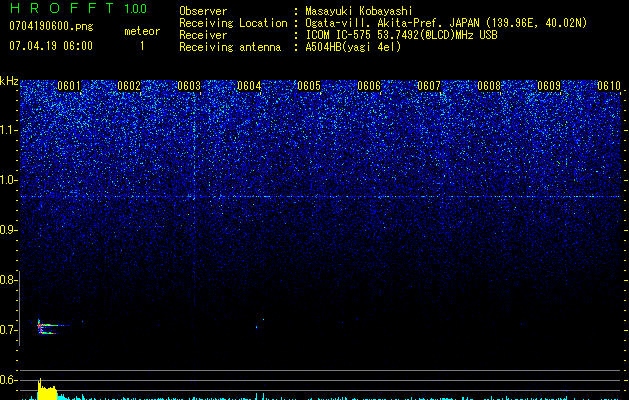629x400 pixels.
Task: Select the filename 0704190600.png
Action: coord(51,26)
